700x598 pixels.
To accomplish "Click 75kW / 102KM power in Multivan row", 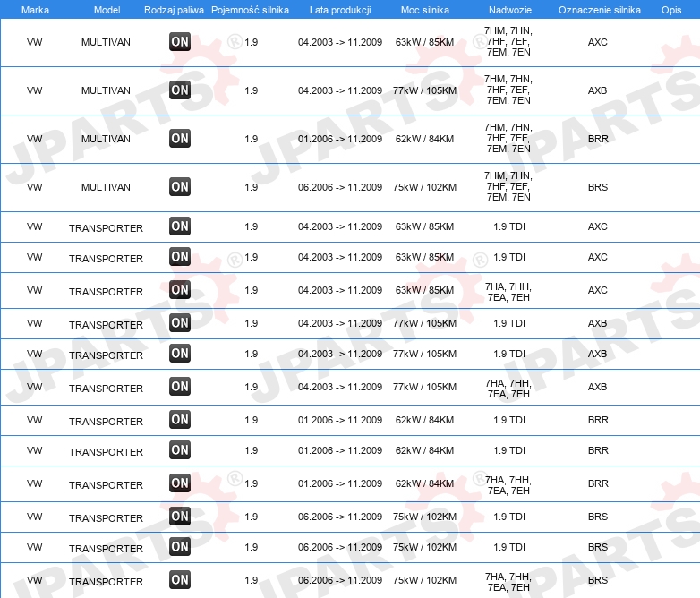I will click(x=424, y=187).
